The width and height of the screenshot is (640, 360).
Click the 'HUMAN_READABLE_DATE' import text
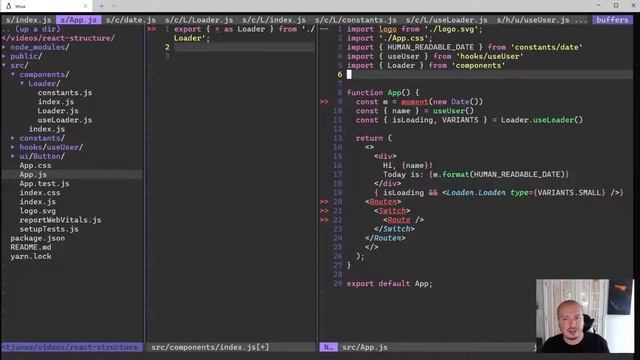click(x=431, y=47)
